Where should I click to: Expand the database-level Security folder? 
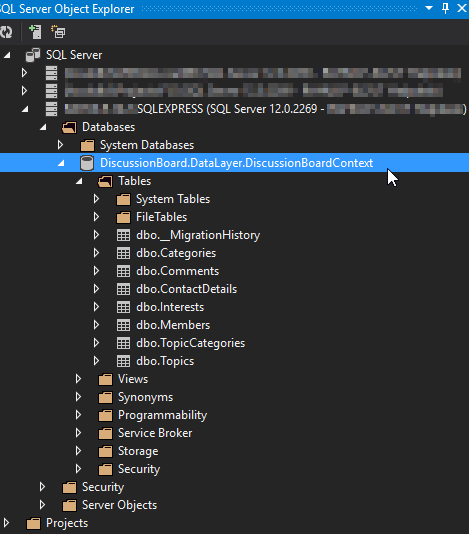[78, 469]
